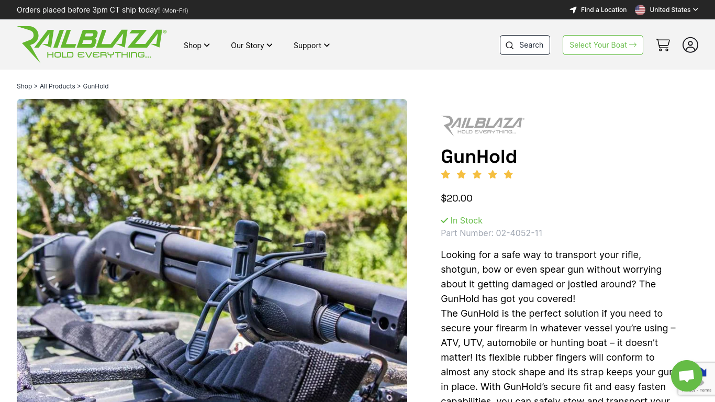Click the United States flag icon
Image resolution: width=715 pixels, height=402 pixels.
tap(640, 10)
